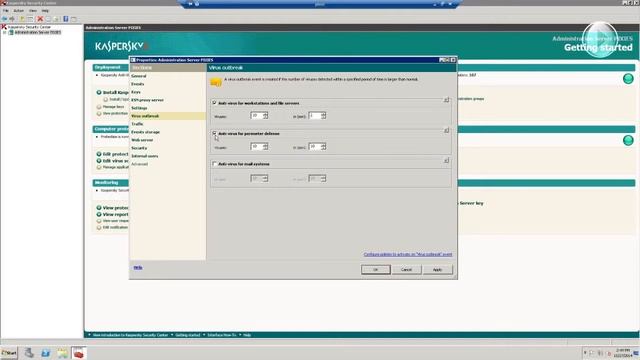This screenshot has height=360, width=640.
Task: Open the File menu
Action: coord(6,11)
